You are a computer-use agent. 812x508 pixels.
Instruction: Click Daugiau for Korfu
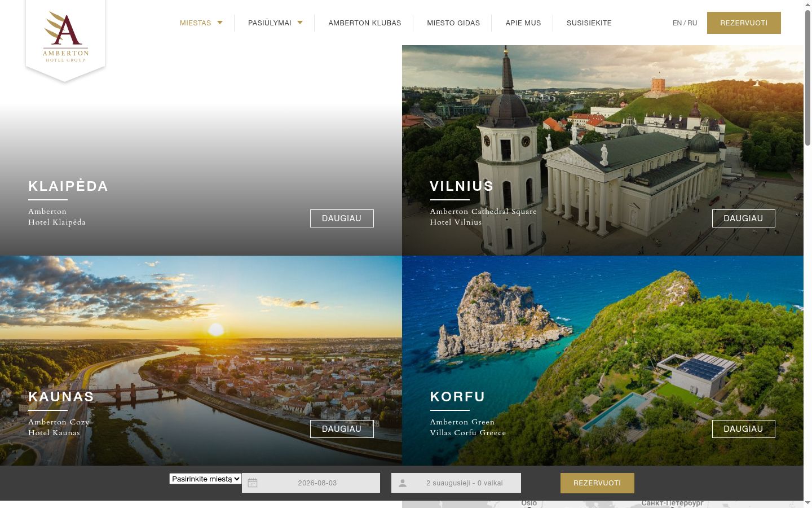coord(743,429)
